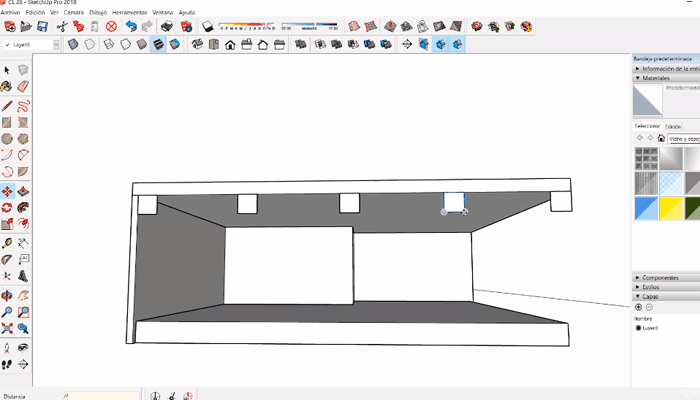Add a new layer with plus button
This screenshot has width=700, height=400.
pyautogui.click(x=638, y=307)
